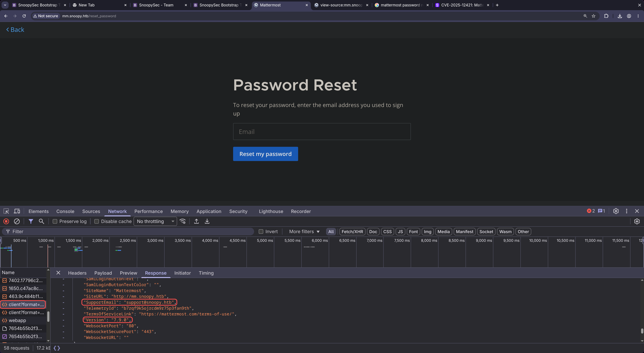
Task: Open network conditions wifi icon
Action: coord(183,221)
